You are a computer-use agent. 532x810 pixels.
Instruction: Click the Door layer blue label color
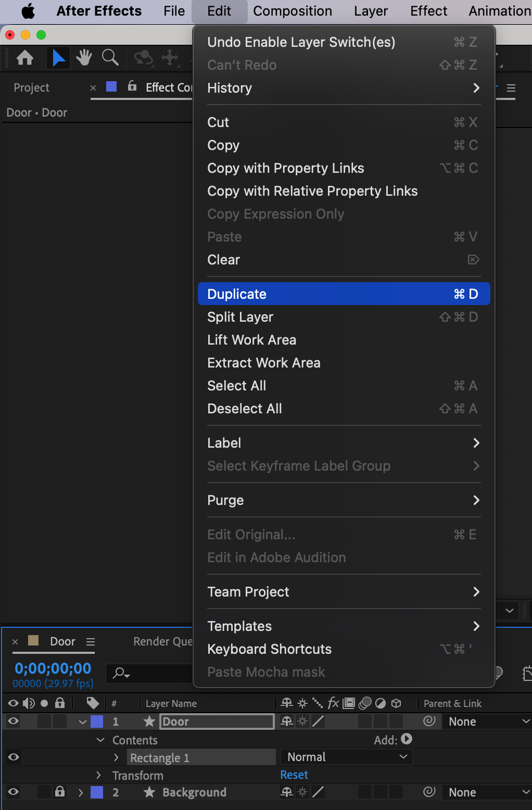(x=97, y=722)
